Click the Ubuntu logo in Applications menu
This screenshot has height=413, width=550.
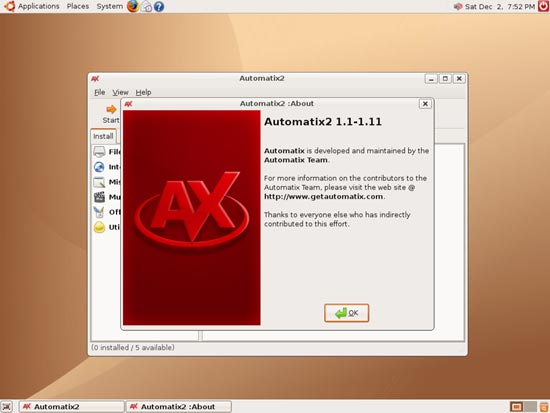pos(9,6)
